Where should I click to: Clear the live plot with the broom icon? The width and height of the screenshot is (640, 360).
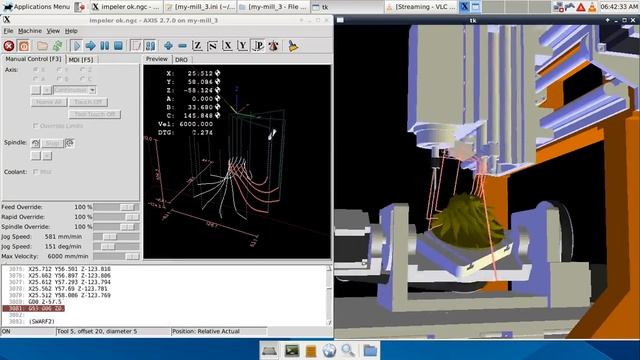click(293, 46)
